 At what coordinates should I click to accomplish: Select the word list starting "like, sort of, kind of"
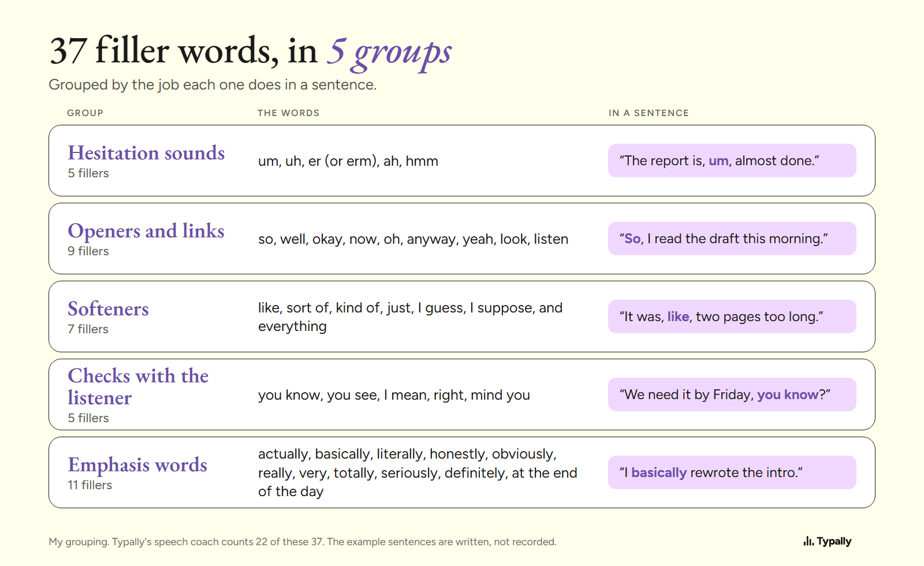(x=411, y=317)
